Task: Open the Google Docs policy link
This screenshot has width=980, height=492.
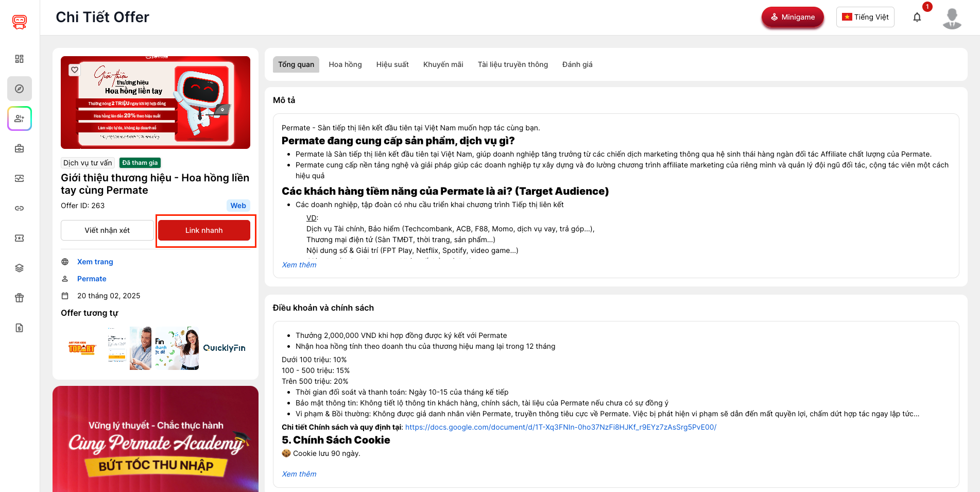Action: [x=561, y=427]
